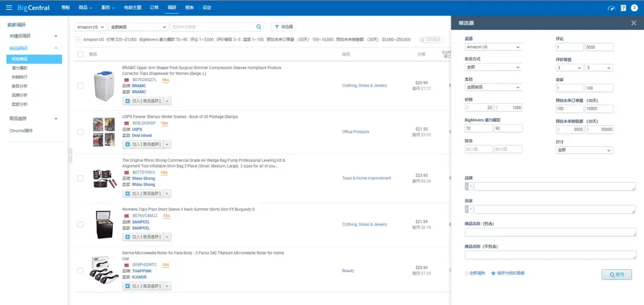Open the minimum rating dropdown showing 3
The height and width of the screenshot is (305, 644).
[569, 67]
